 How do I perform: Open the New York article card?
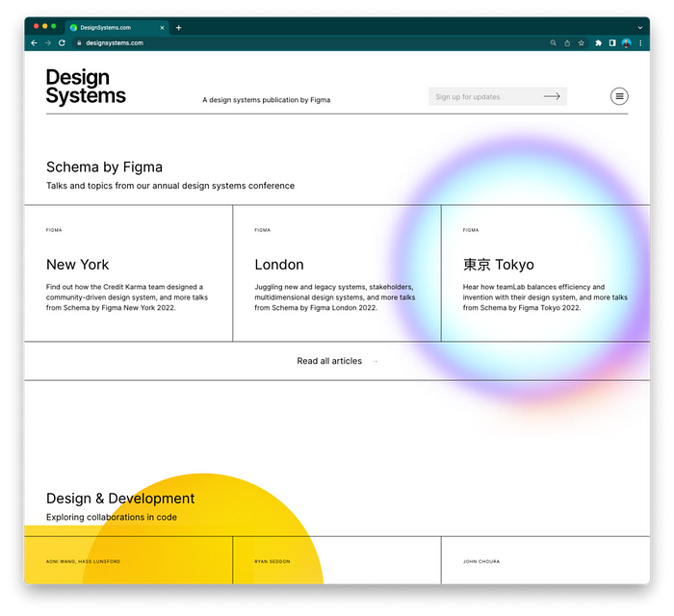click(x=128, y=273)
